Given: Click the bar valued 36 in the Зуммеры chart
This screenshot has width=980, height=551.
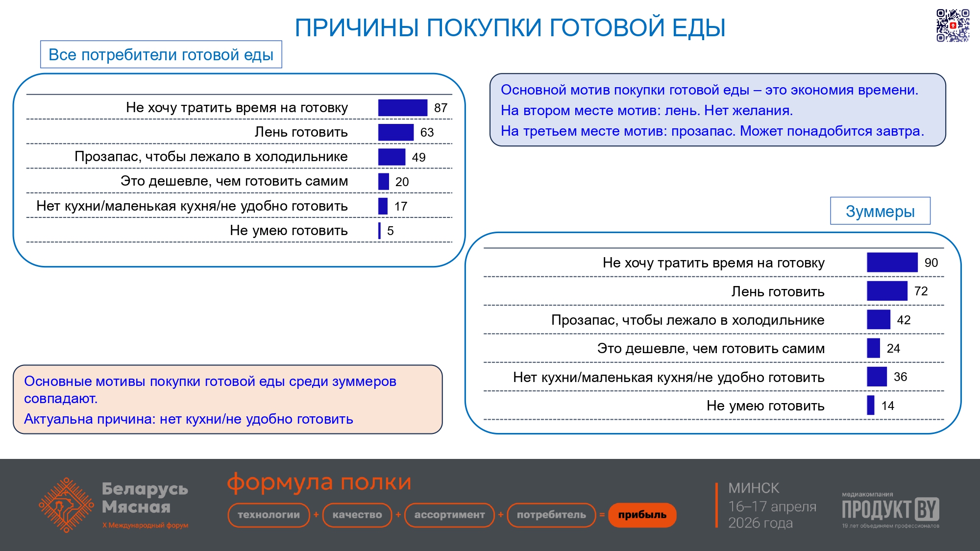Looking at the screenshot, I should pos(877,377).
